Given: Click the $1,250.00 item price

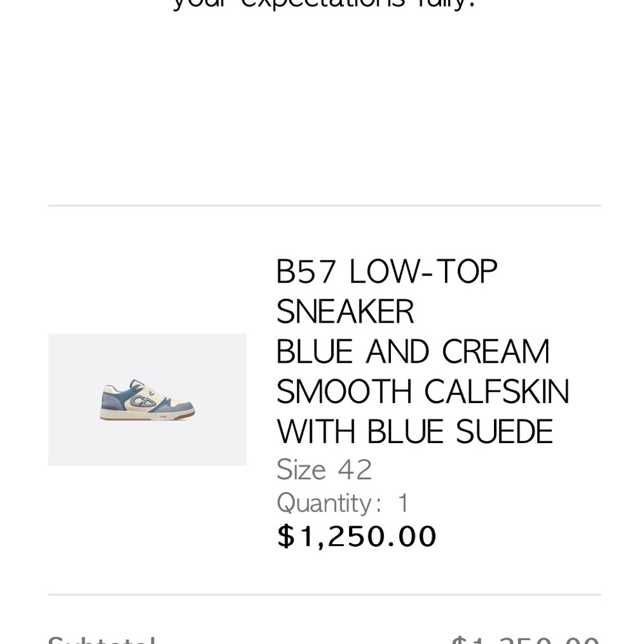Looking at the screenshot, I should click(x=357, y=536).
